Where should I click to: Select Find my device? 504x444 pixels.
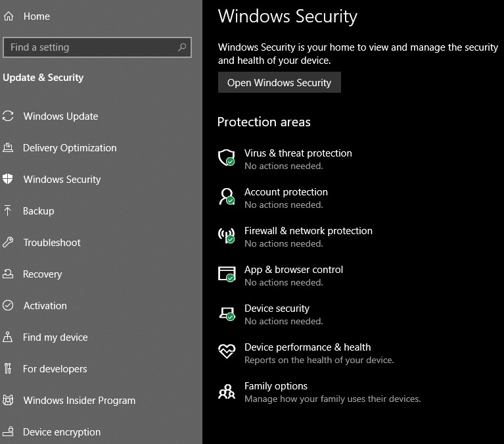pyautogui.click(x=55, y=337)
